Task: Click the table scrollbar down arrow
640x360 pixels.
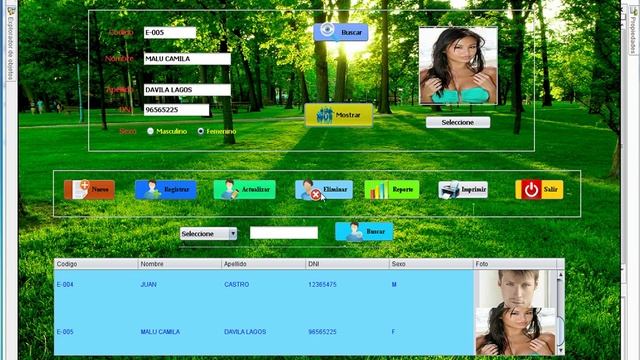Action: (x=560, y=350)
